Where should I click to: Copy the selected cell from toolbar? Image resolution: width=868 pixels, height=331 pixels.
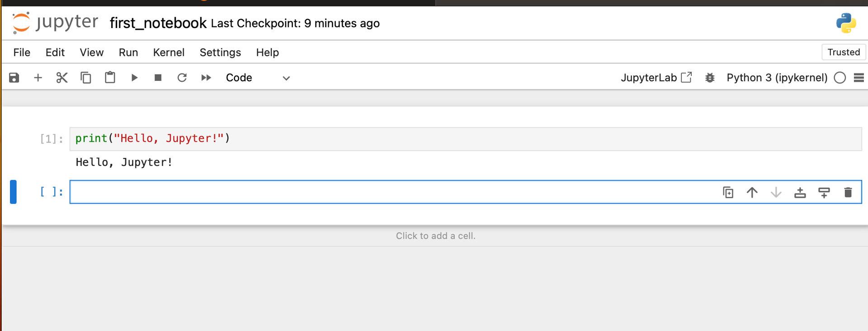(x=86, y=78)
